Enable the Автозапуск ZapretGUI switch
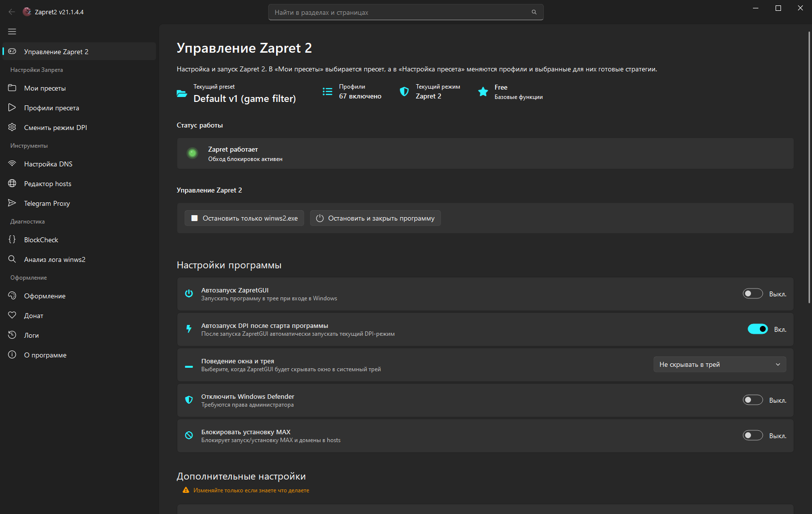The image size is (812, 514). coord(753,293)
